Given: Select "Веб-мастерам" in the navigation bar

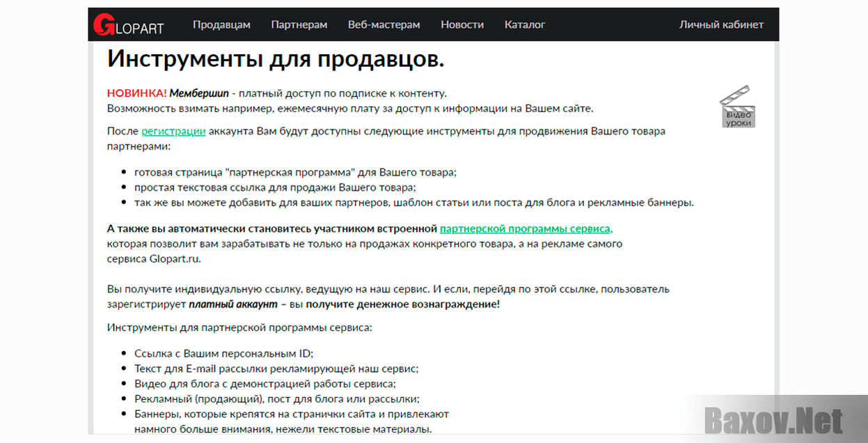Looking at the screenshot, I should pos(384,24).
